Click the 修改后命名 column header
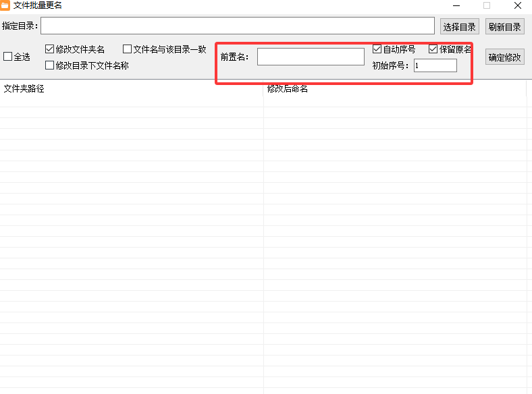The width and height of the screenshot is (532, 394). click(395, 90)
